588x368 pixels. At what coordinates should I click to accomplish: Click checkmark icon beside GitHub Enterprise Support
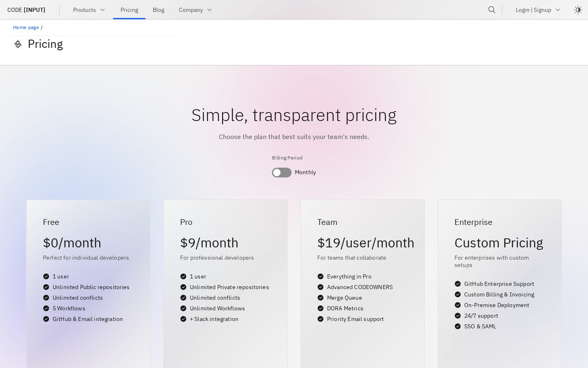click(458, 284)
